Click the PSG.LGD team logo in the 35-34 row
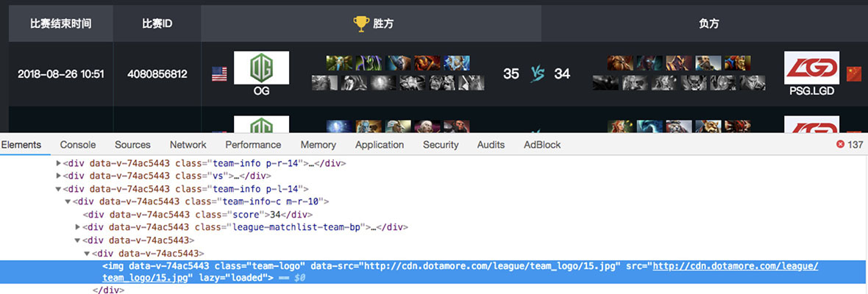 811,68
